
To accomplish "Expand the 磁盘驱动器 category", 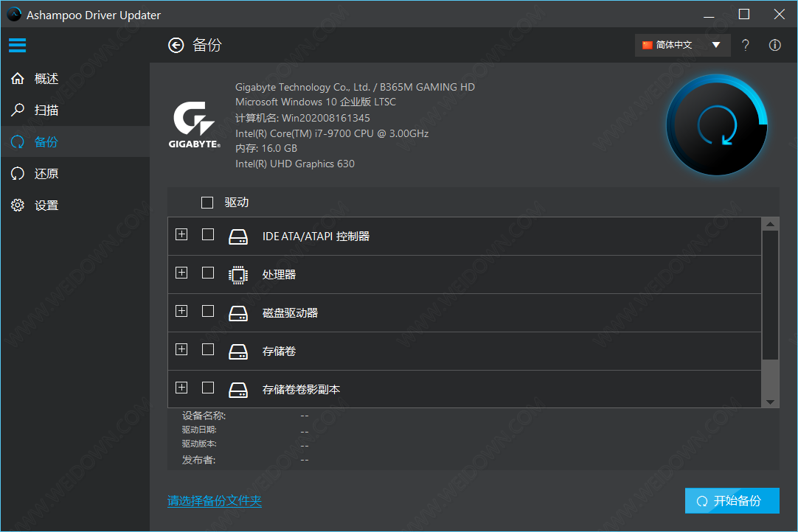I will point(181,311).
